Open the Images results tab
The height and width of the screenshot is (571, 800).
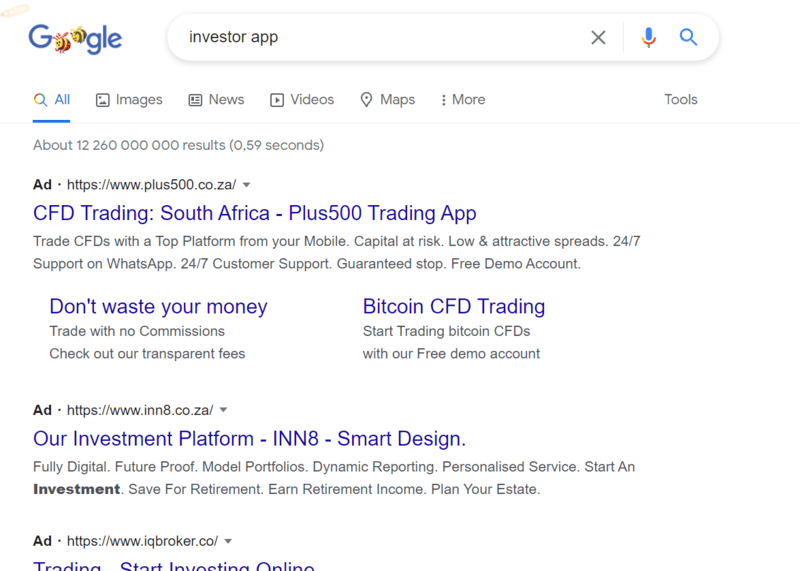tap(129, 100)
